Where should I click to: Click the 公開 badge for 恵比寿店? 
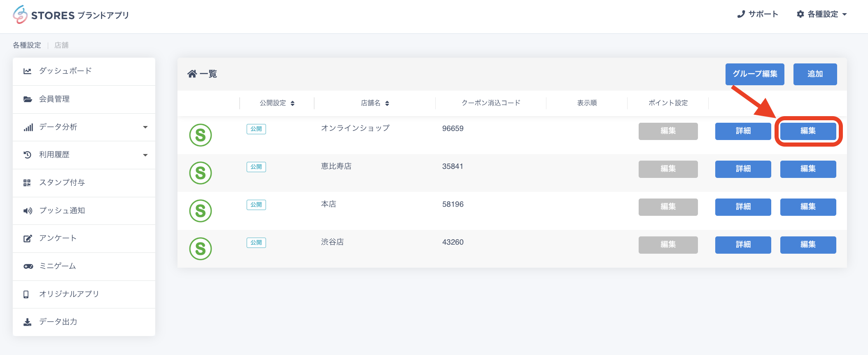pos(256,167)
